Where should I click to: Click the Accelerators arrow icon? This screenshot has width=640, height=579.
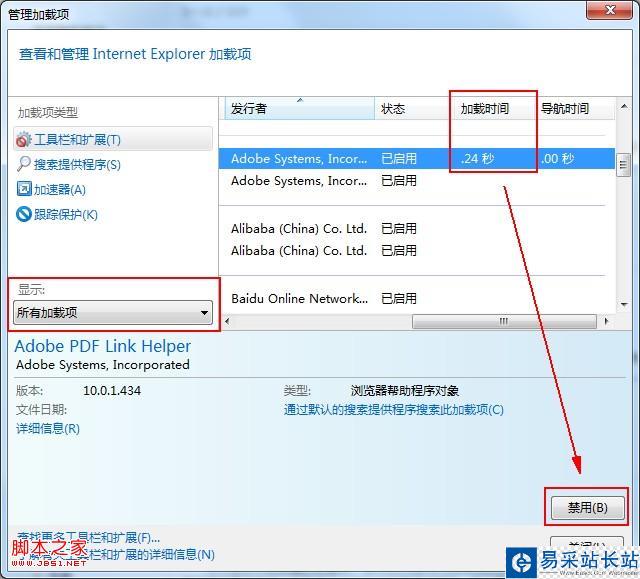(x=24, y=189)
